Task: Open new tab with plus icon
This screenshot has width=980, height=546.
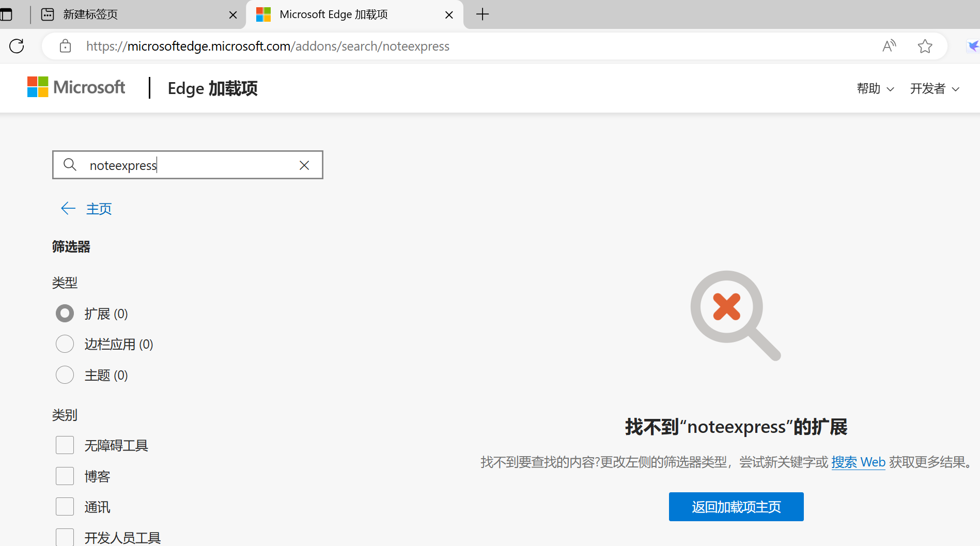Action: coord(482,14)
